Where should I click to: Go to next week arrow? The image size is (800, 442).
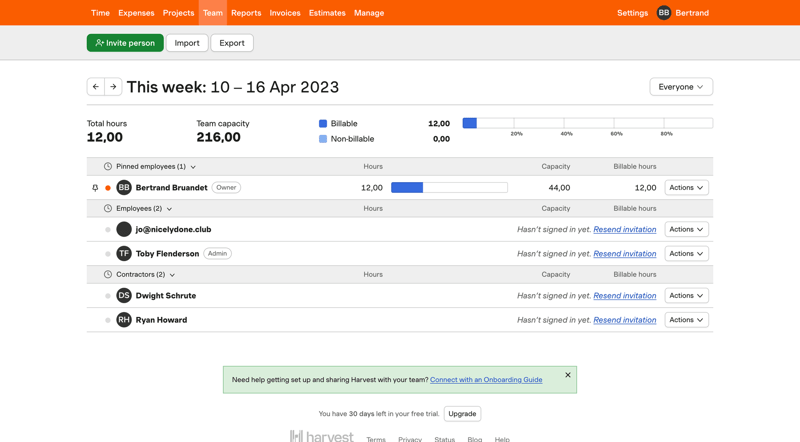tap(113, 87)
